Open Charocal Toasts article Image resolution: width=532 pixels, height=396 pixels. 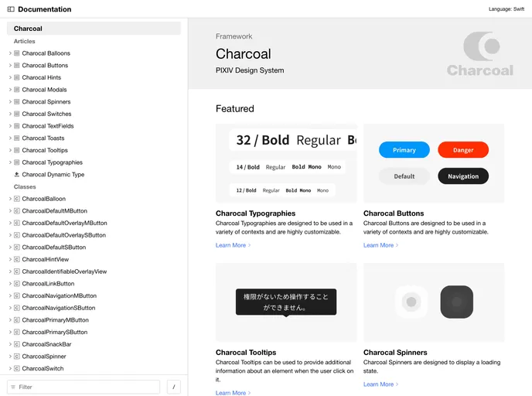43,138
